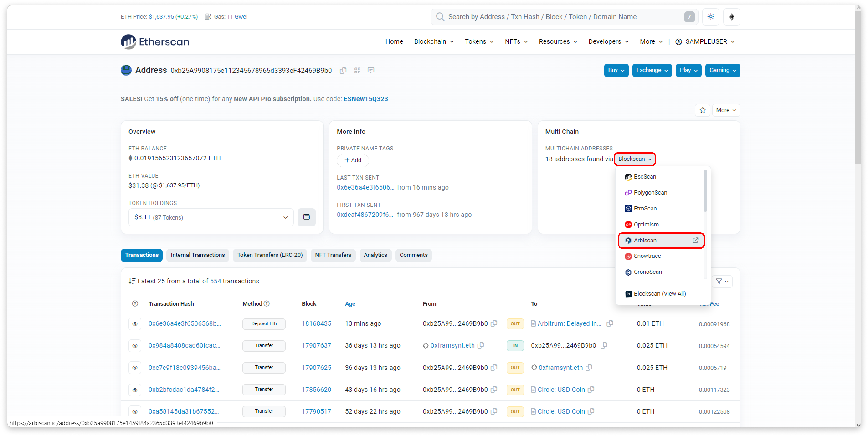Click the comment icon next to the address

[371, 70]
